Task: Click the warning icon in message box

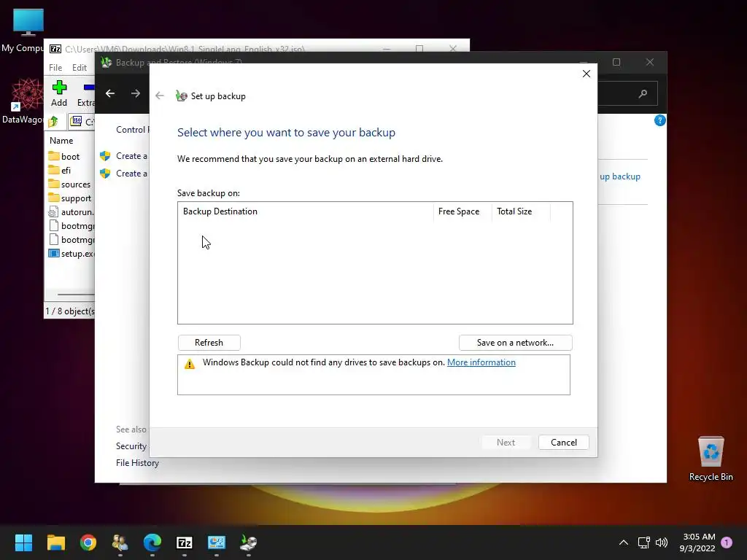Action: pyautogui.click(x=190, y=365)
